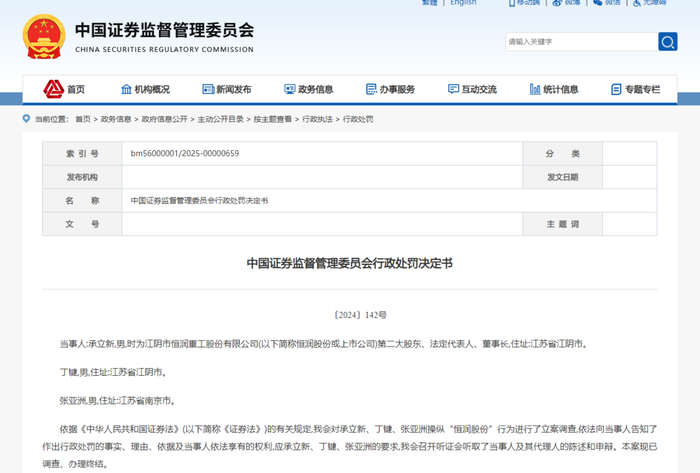Click the 机构概况 building icon
The width and height of the screenshot is (700, 473).
coord(126,89)
